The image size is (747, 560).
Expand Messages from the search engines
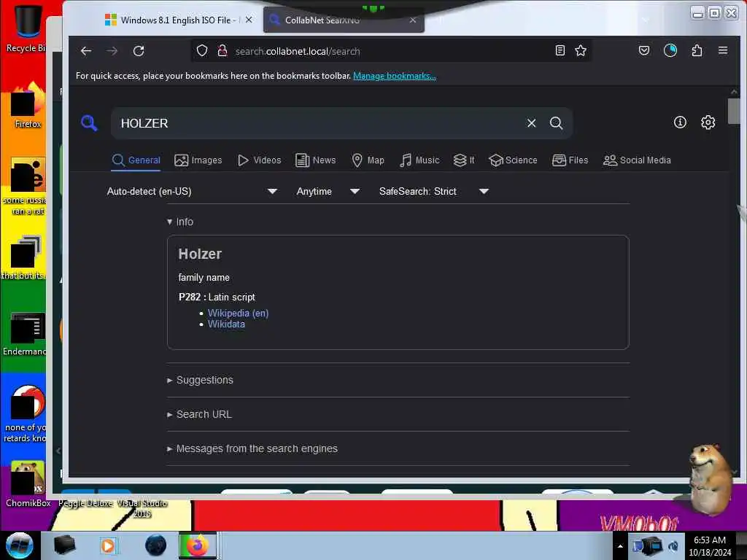(252, 448)
